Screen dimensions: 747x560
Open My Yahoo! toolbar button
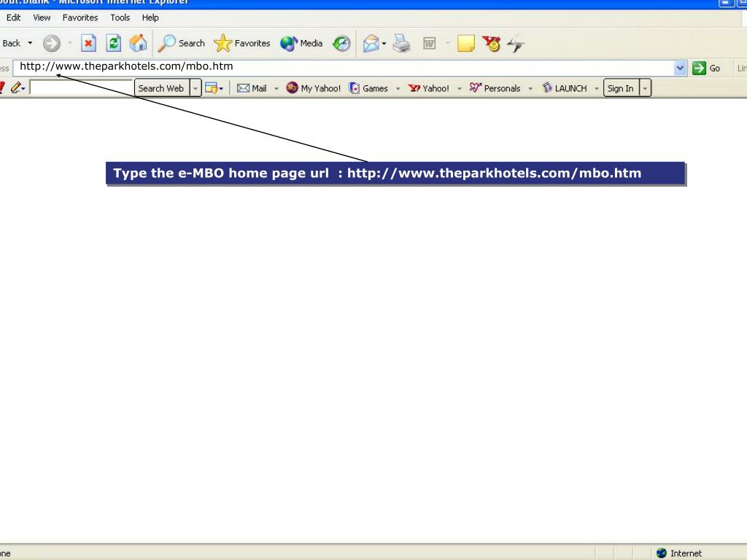313,88
